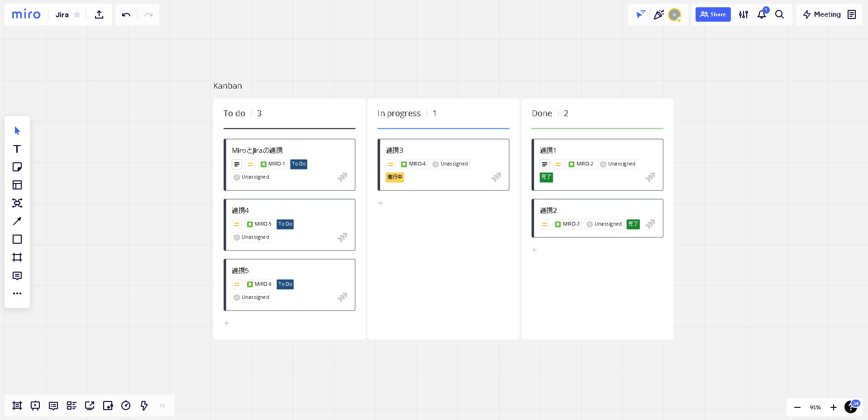868x420 pixels.
Task: Collapse the bottom toolbar with chevrons
Action: [x=162, y=406]
